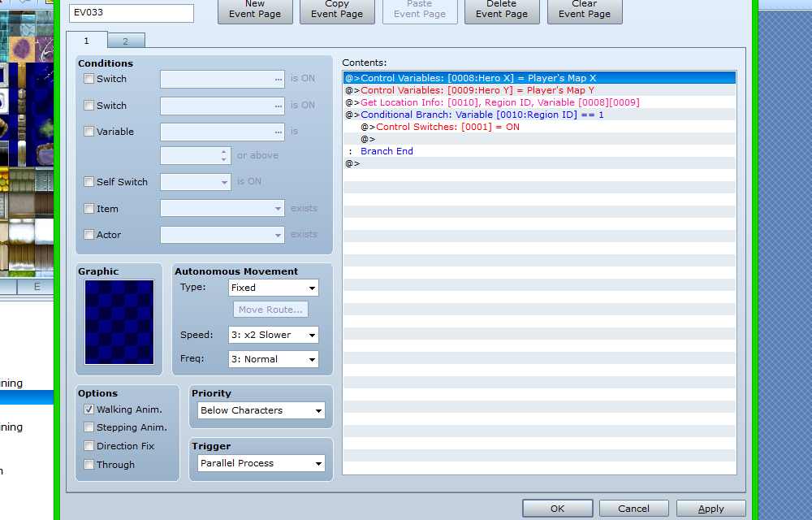This screenshot has width=812, height=520.
Task: Open the Freq dropdown set to Normal
Action: point(272,359)
